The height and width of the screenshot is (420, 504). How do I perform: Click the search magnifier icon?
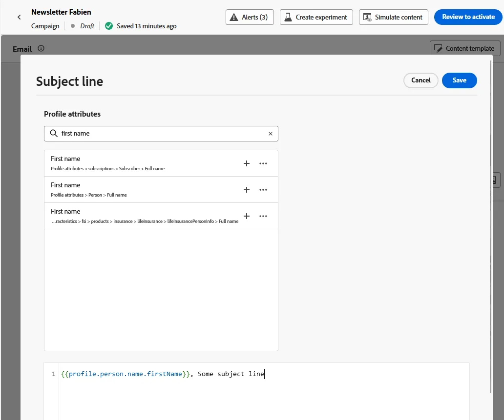54,133
